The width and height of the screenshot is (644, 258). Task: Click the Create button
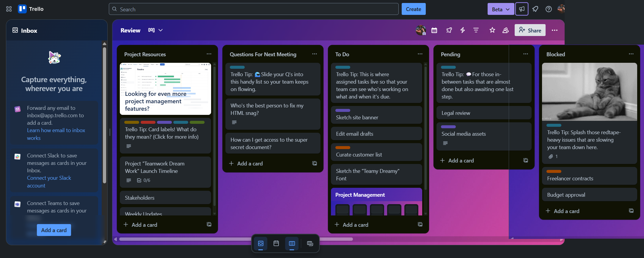(414, 9)
